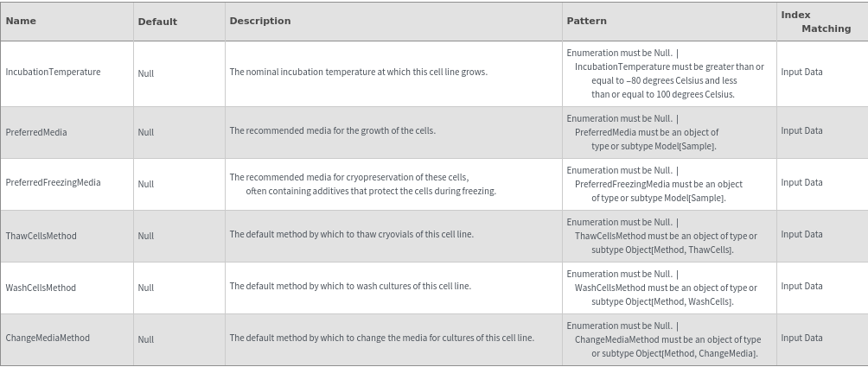Click the Default column header
Screen dimensions: 868x367
pos(157,22)
